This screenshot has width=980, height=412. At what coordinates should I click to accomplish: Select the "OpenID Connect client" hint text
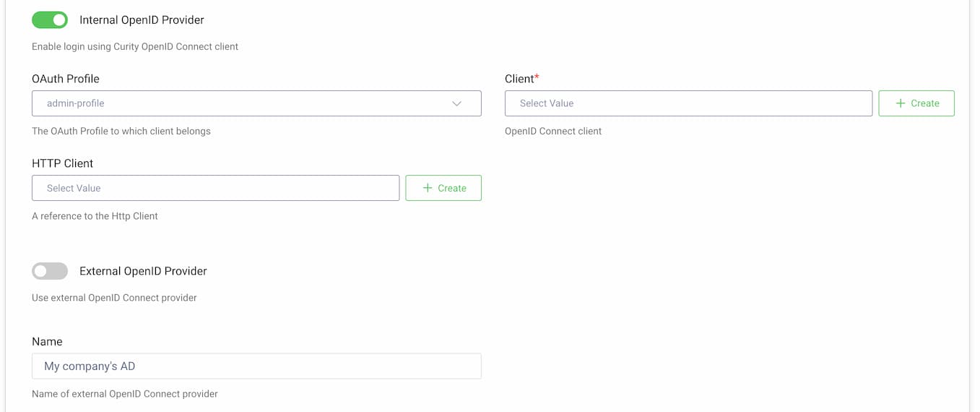(x=553, y=131)
